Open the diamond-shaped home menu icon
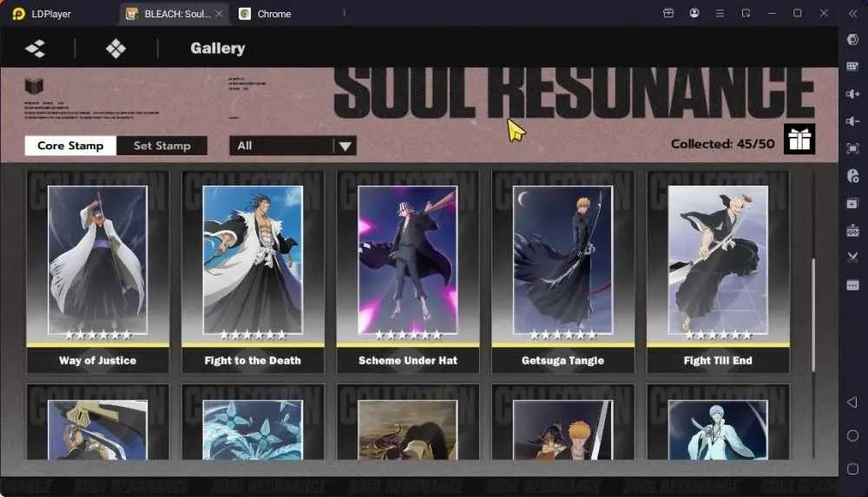Viewport: 868px width, 497px height. point(115,49)
